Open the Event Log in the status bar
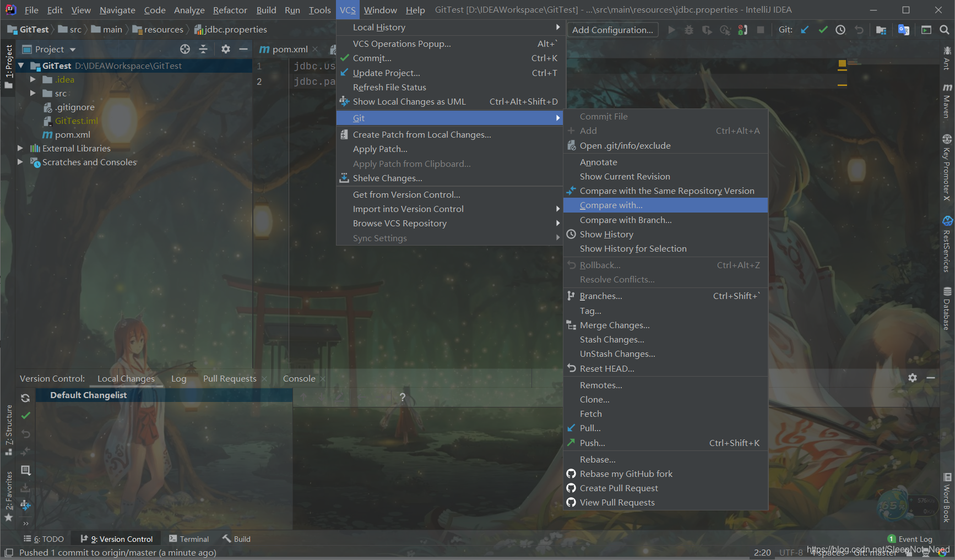 910,539
